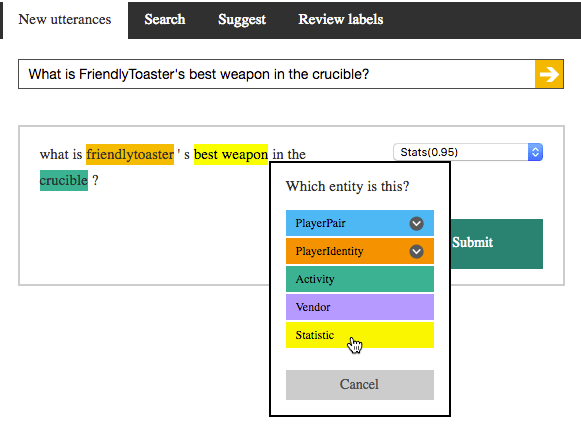This screenshot has width=581, height=434.
Task: Go to Review labels tab
Action: coord(341,20)
